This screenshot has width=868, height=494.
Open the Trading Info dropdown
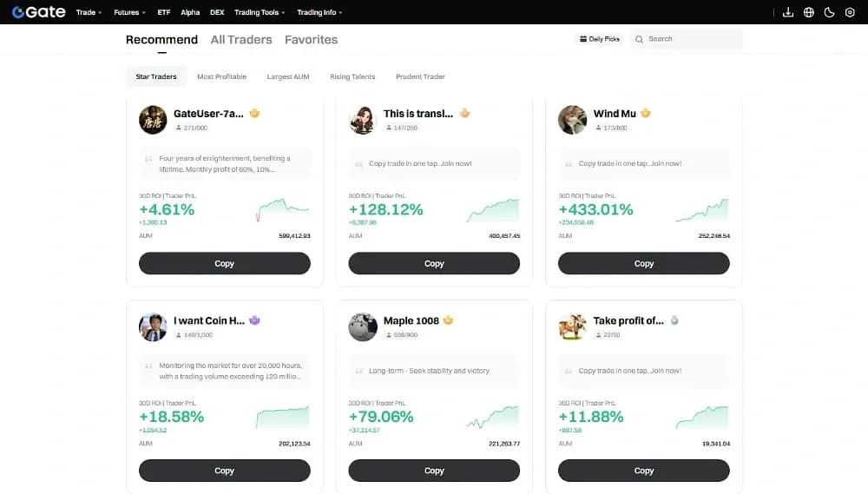pos(319,12)
